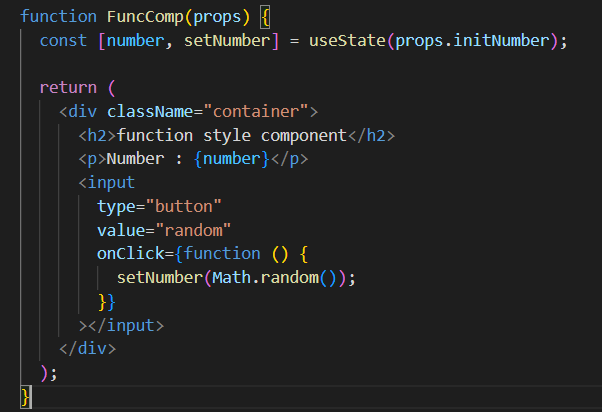
Task: Click the final closing brace of FuncComp
Action: coord(26,397)
